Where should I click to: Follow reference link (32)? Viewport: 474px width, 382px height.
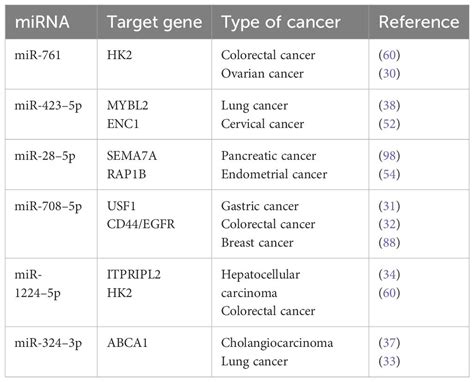pyautogui.click(x=389, y=224)
